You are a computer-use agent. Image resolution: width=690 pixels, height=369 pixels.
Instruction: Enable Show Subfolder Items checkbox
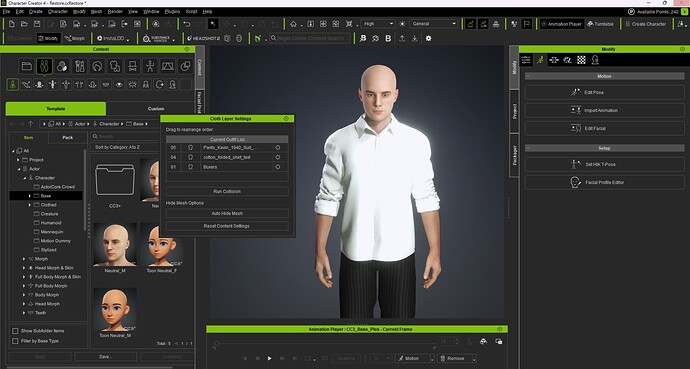coord(15,331)
